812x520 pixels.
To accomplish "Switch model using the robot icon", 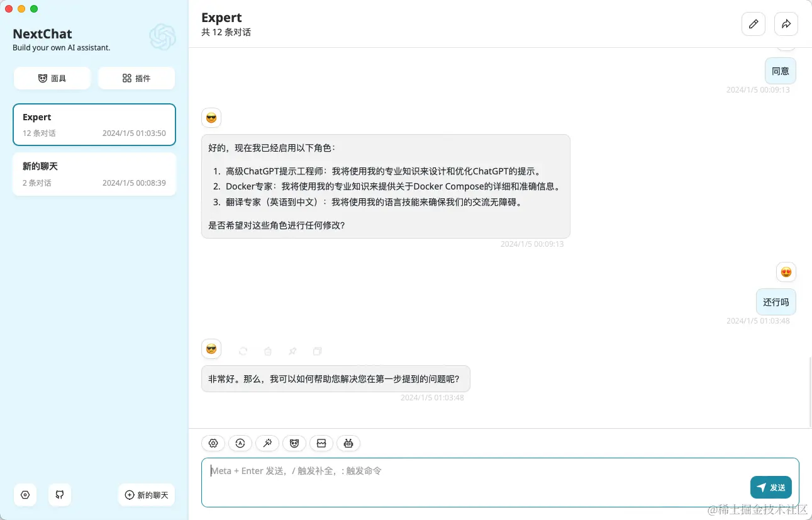I will [x=348, y=443].
